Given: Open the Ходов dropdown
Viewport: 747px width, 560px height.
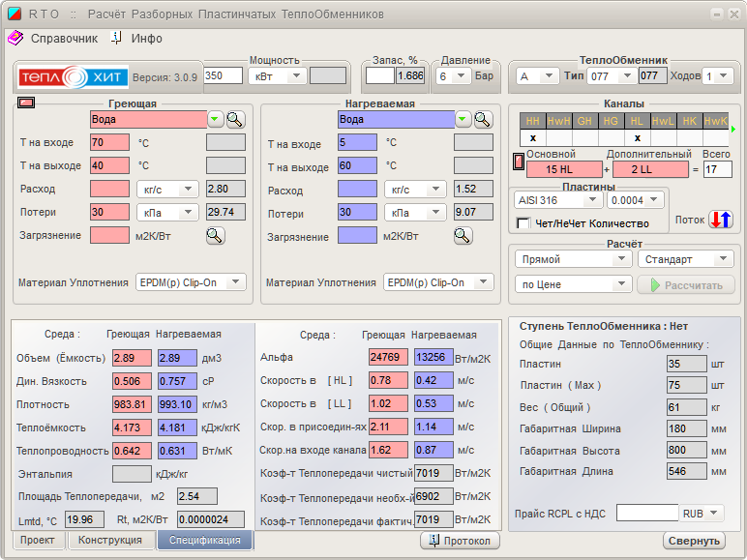Looking at the screenshot, I should [x=718, y=76].
